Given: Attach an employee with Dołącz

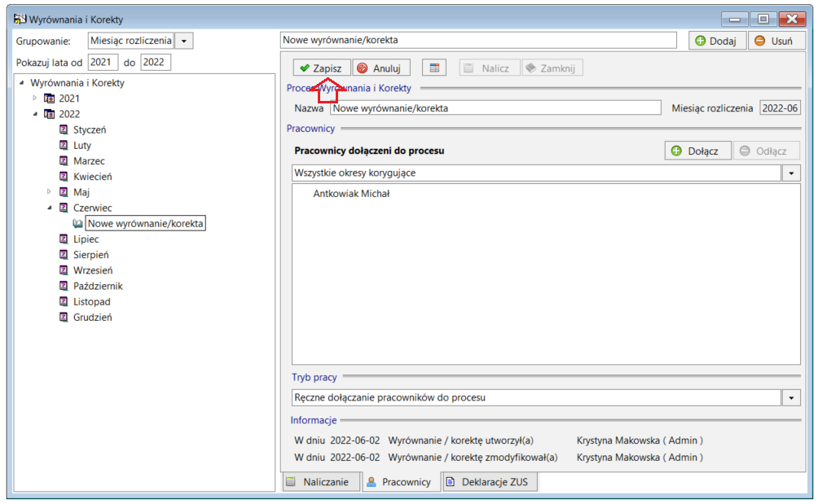Looking at the screenshot, I should coord(697,151).
